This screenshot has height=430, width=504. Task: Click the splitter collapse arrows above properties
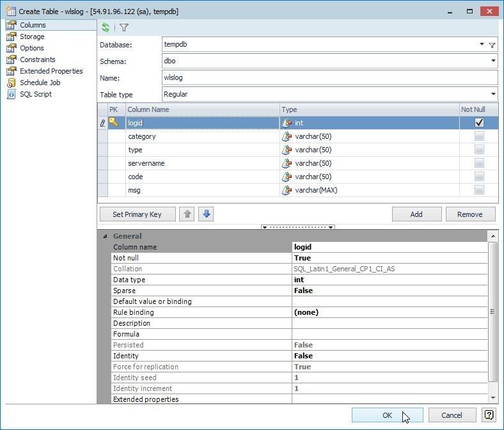pyautogui.click(x=298, y=227)
